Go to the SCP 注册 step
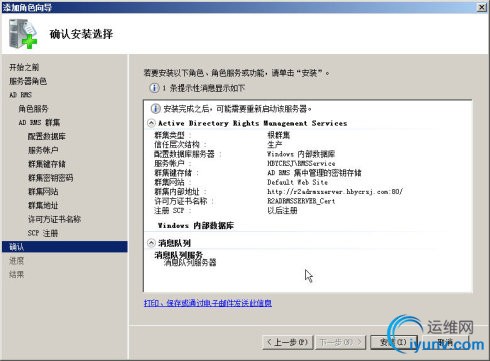The height and width of the screenshot is (361, 490). (43, 233)
